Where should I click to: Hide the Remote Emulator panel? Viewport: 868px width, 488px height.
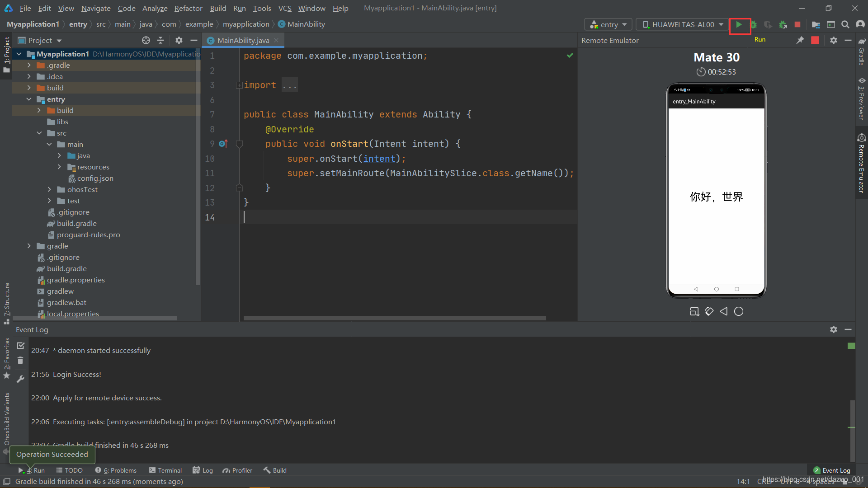coord(848,40)
